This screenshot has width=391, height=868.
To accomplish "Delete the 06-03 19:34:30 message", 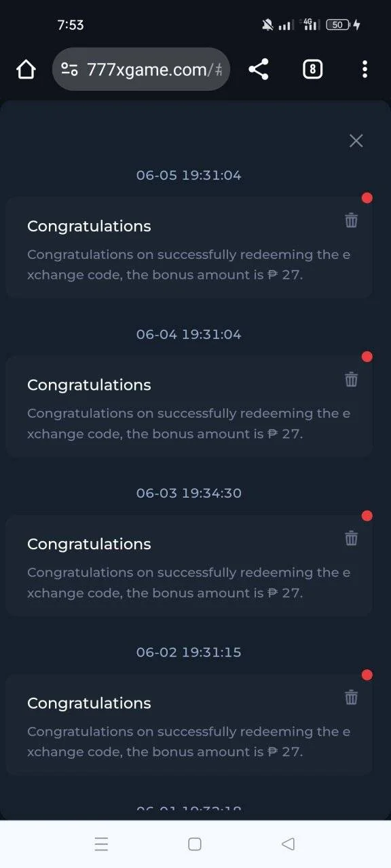I will [351, 538].
